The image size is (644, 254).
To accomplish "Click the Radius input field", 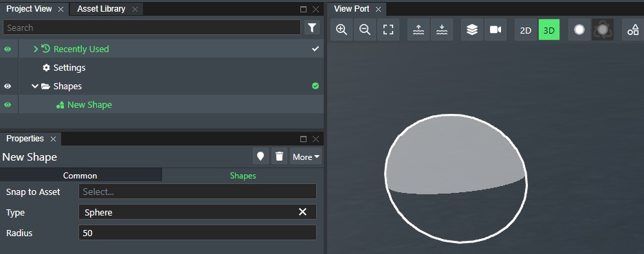I will click(197, 233).
